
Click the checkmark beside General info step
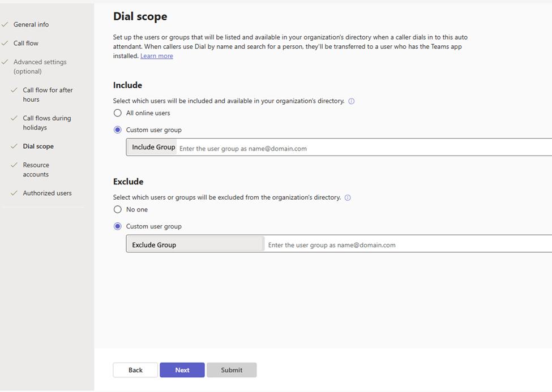point(6,24)
